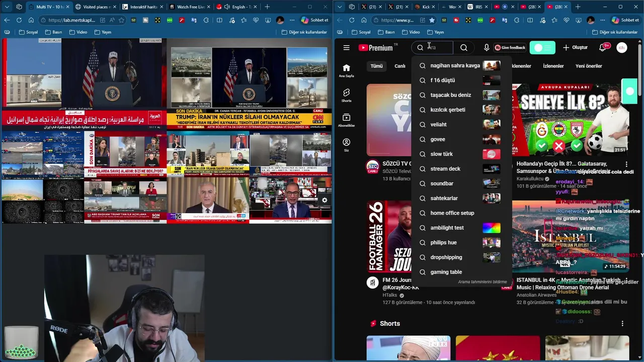
Task: Open Shorts from YouTube sidebar
Action: coord(346,96)
